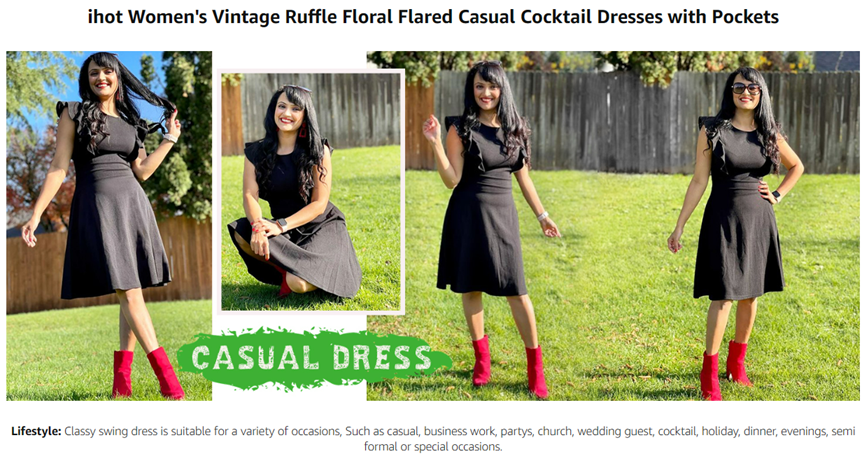Click the bold Lifestyle: label
The image size is (862, 454).
tap(36, 431)
